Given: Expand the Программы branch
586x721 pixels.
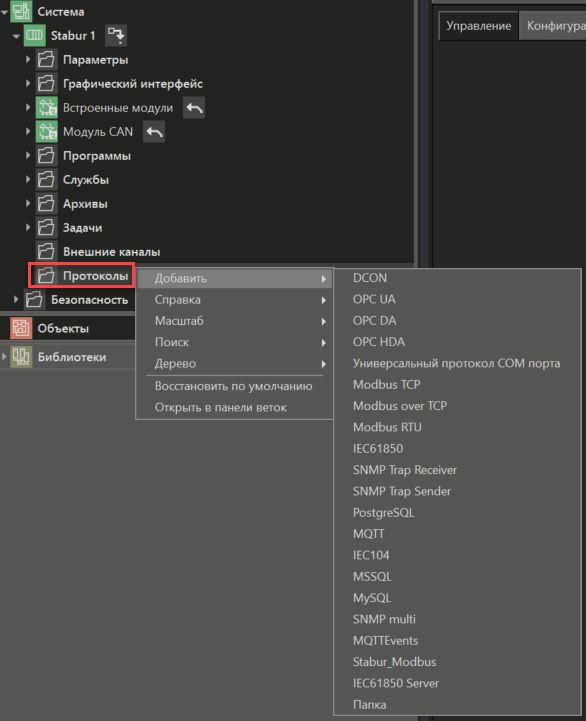Looking at the screenshot, I should 28,155.
